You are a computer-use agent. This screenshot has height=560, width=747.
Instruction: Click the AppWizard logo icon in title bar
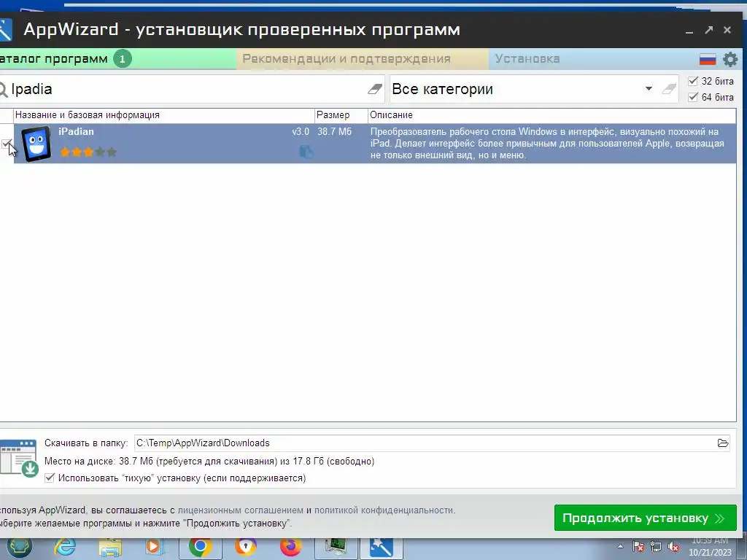pos(5,30)
